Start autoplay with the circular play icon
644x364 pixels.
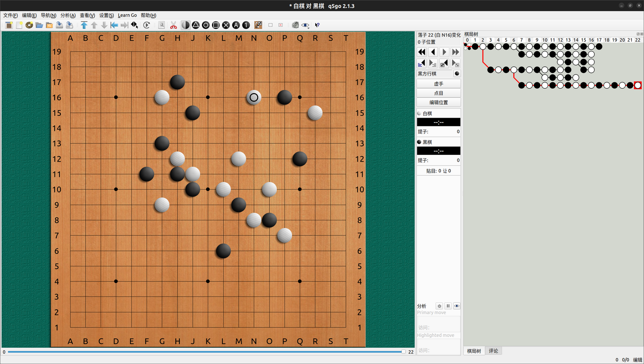[x=146, y=25]
